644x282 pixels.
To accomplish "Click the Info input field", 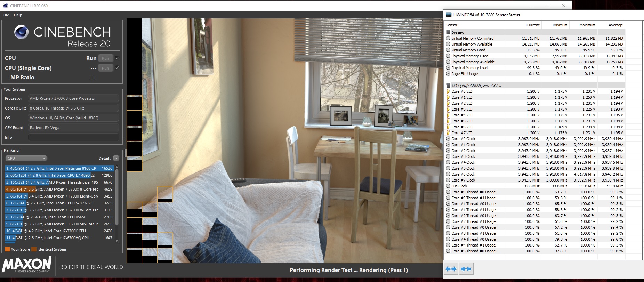I will pos(73,137).
